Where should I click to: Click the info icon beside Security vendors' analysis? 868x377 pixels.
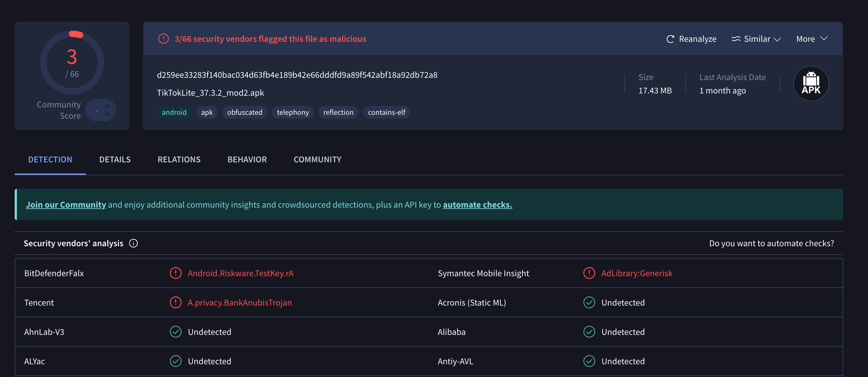(x=133, y=243)
